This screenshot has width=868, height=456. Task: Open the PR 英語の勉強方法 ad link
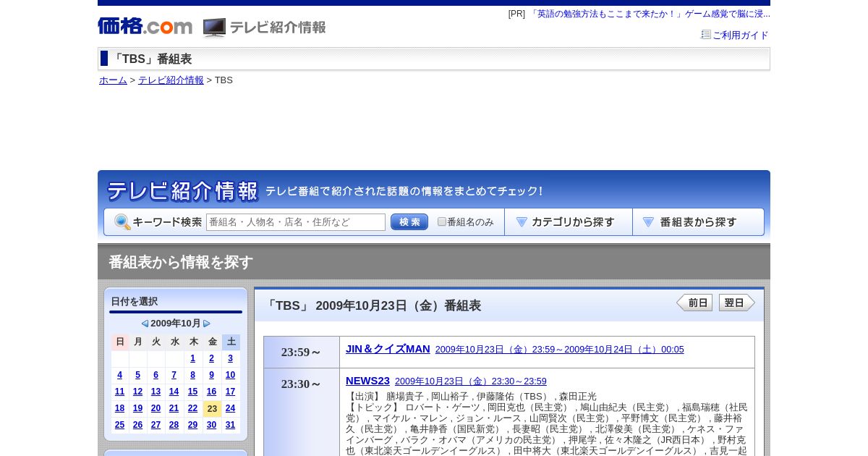[x=650, y=14]
